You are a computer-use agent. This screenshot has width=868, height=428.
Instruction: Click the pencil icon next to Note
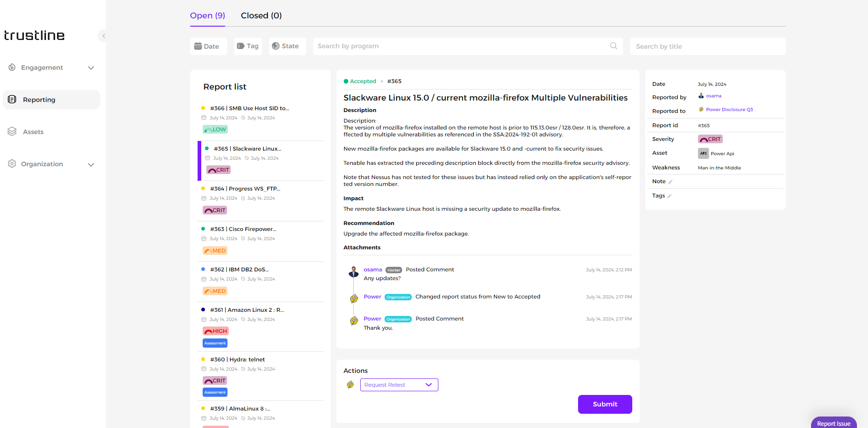pos(670,182)
